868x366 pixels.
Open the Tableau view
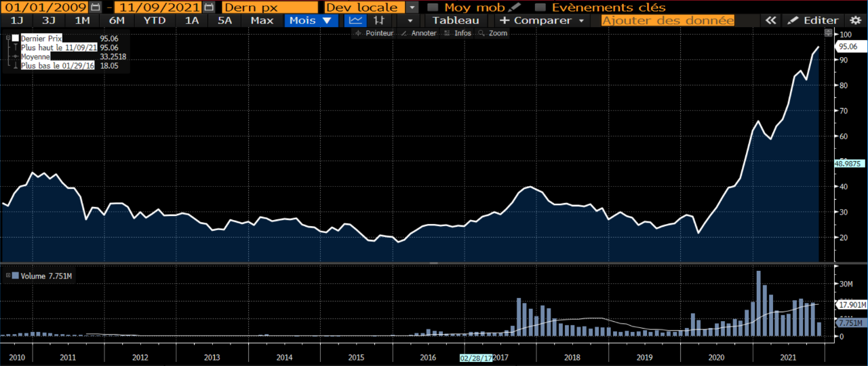tap(456, 20)
